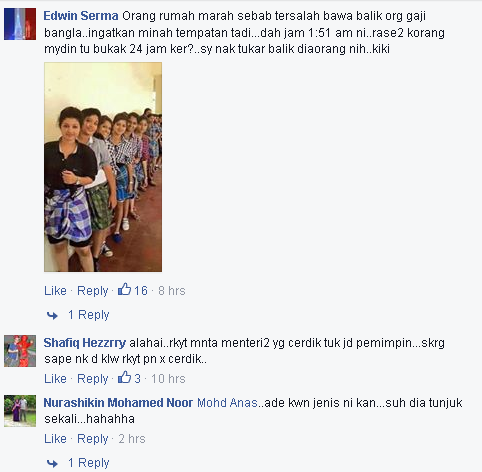Screen dimensions: 482x472
Task: Click reply arrow icon under Nurashikin's comment
Action: coord(52,463)
